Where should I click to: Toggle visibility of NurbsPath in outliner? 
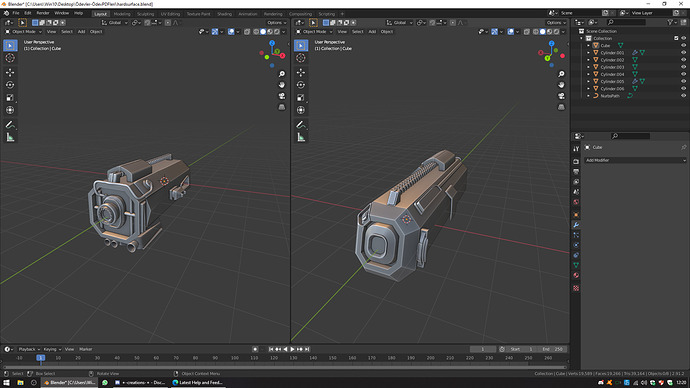[683, 95]
